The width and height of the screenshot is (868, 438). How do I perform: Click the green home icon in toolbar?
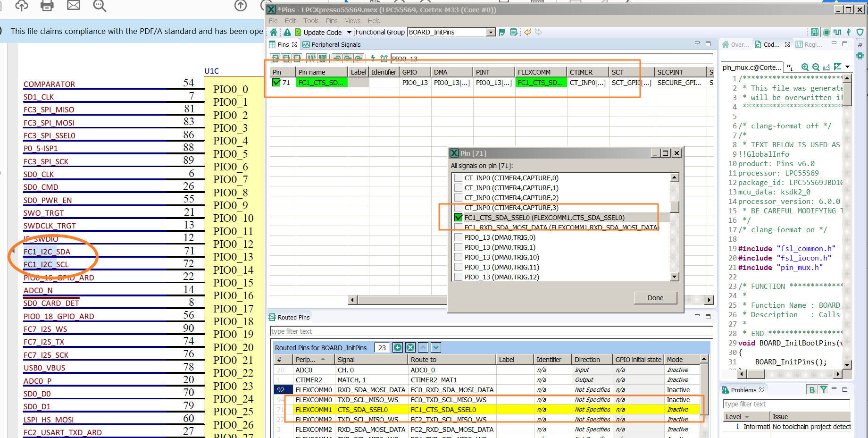pos(274,32)
